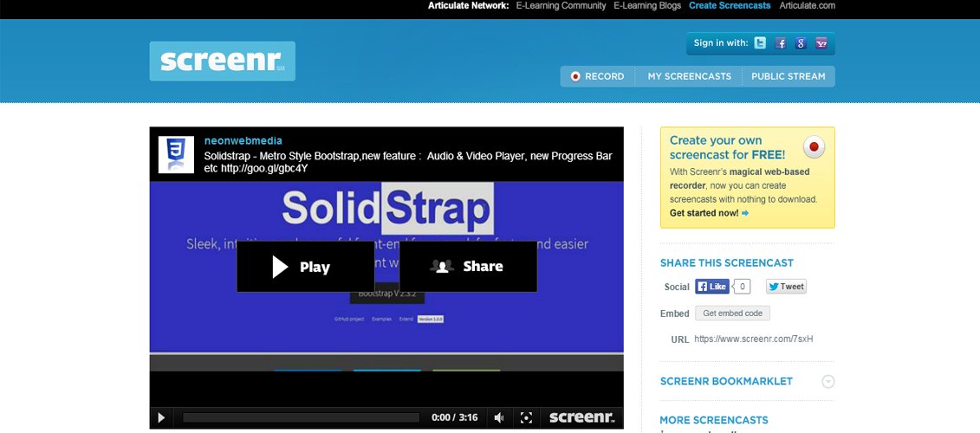Viewport: 980px width, 433px height.
Task: Click the video progress bar track
Action: pyautogui.click(x=303, y=417)
